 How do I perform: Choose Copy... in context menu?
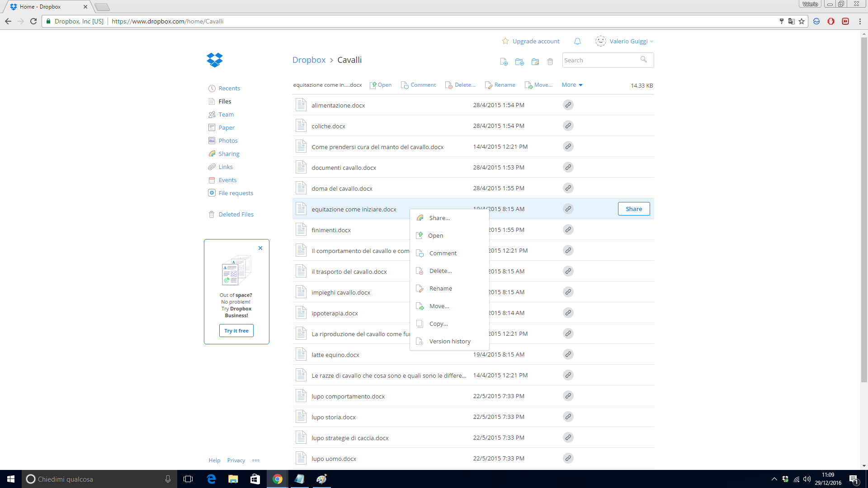tap(449, 324)
